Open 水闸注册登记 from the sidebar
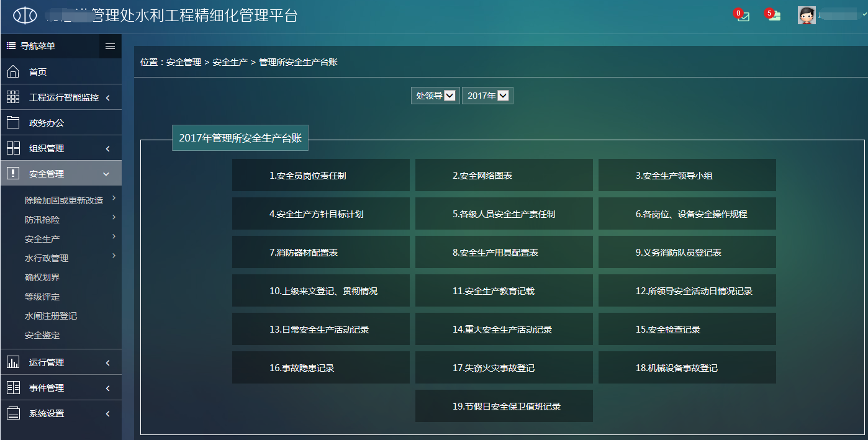This screenshot has width=868, height=440. (51, 316)
